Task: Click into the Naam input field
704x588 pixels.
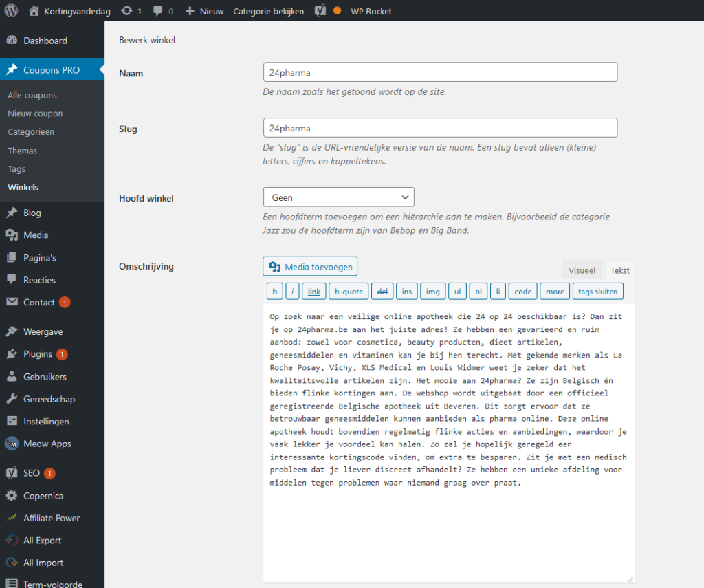Action: tap(440, 72)
